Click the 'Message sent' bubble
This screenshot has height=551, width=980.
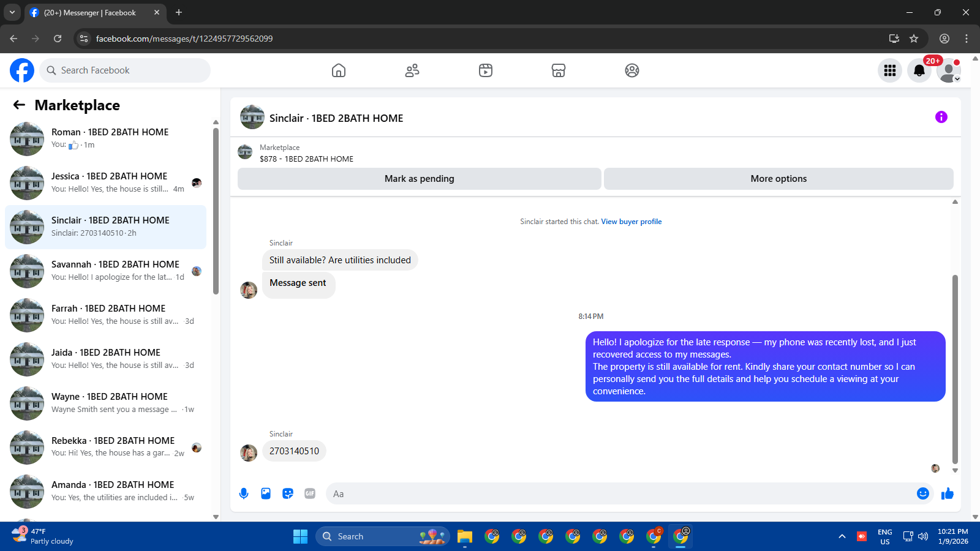298,284
